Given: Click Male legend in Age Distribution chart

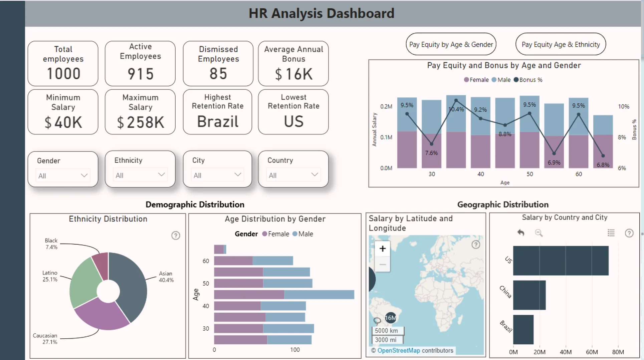Looking at the screenshot, I should tap(303, 234).
